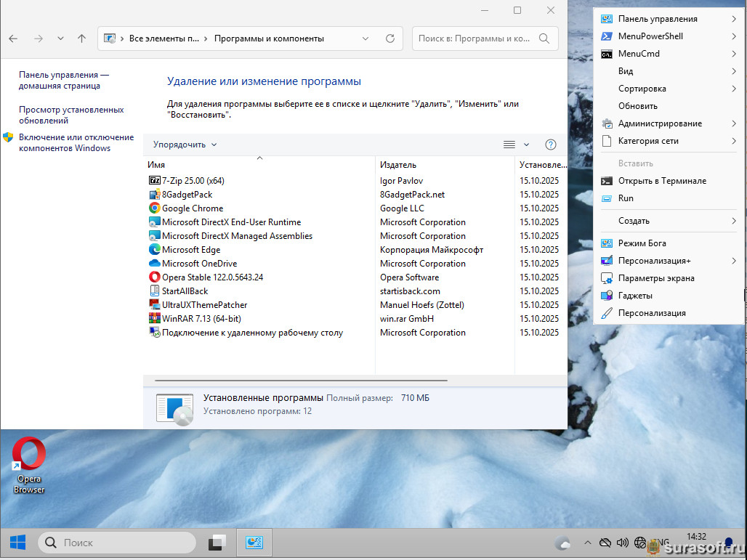Open Просмотр установленных обновлений link

[71, 115]
